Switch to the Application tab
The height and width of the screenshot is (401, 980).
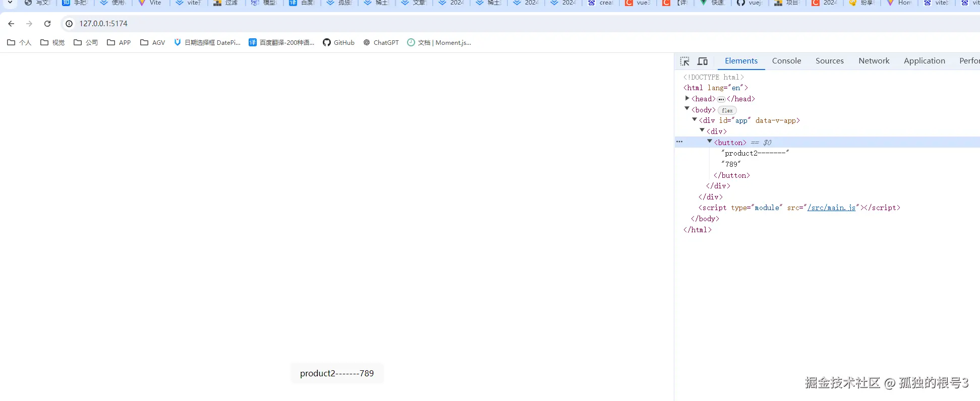[x=924, y=61]
